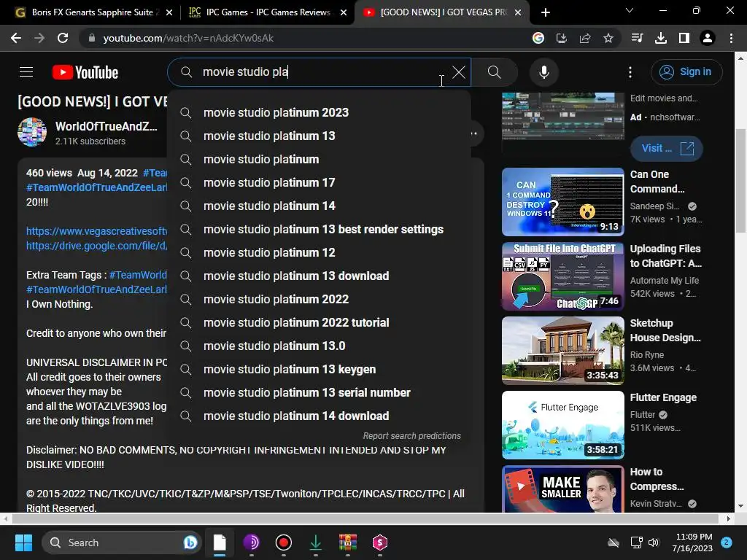Open the WorldOfTrueAndZ channel avatar
The image size is (747, 560).
click(32, 132)
